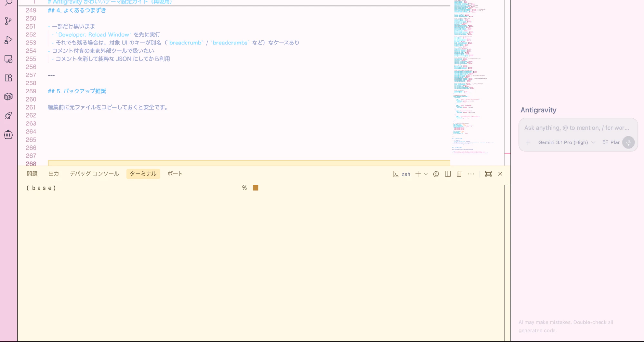Switch to the デバッグ コンソール tab
Viewport: 644px width, 342px height.
(94, 174)
